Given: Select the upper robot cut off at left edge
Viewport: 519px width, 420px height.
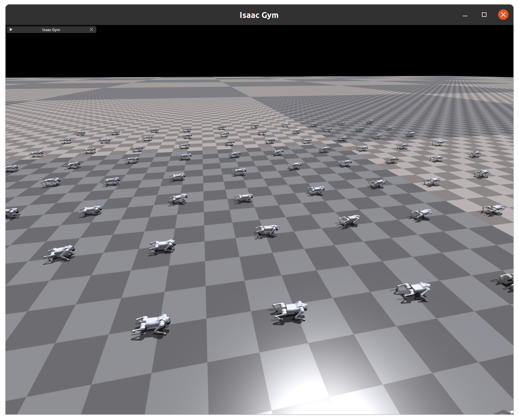Looking at the screenshot, I should click(12, 168).
